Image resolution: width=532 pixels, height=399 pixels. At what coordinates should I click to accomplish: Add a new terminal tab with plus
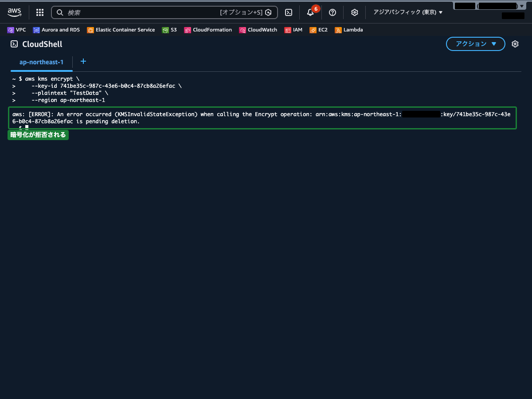(83, 62)
